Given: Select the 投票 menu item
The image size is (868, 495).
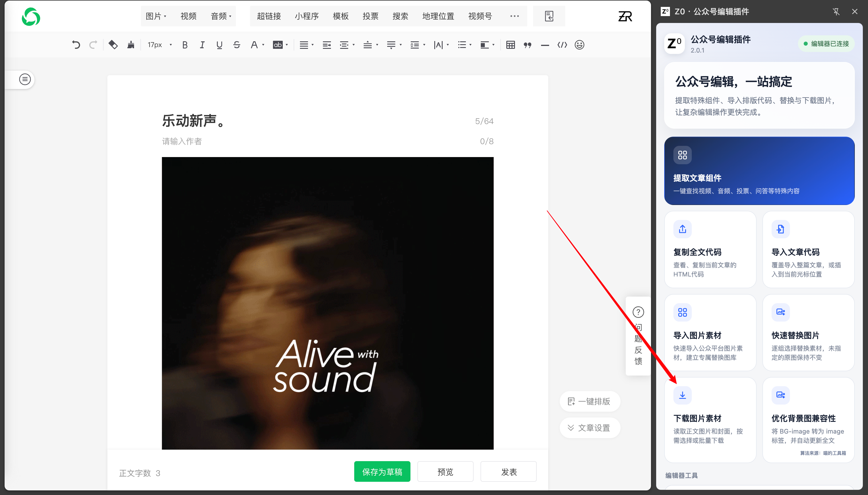Looking at the screenshot, I should click(370, 16).
